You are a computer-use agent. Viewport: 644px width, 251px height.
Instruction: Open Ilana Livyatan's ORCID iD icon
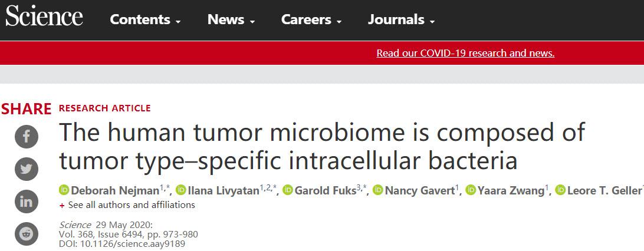[180, 190]
